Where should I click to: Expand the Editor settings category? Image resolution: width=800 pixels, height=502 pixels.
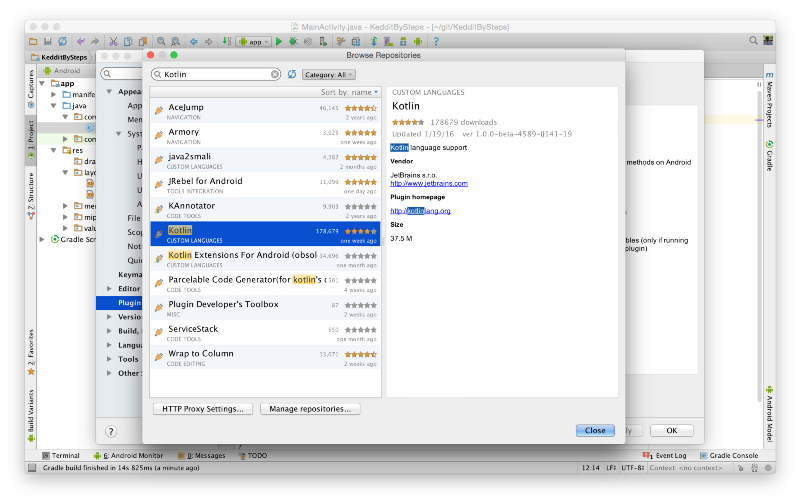coord(109,289)
